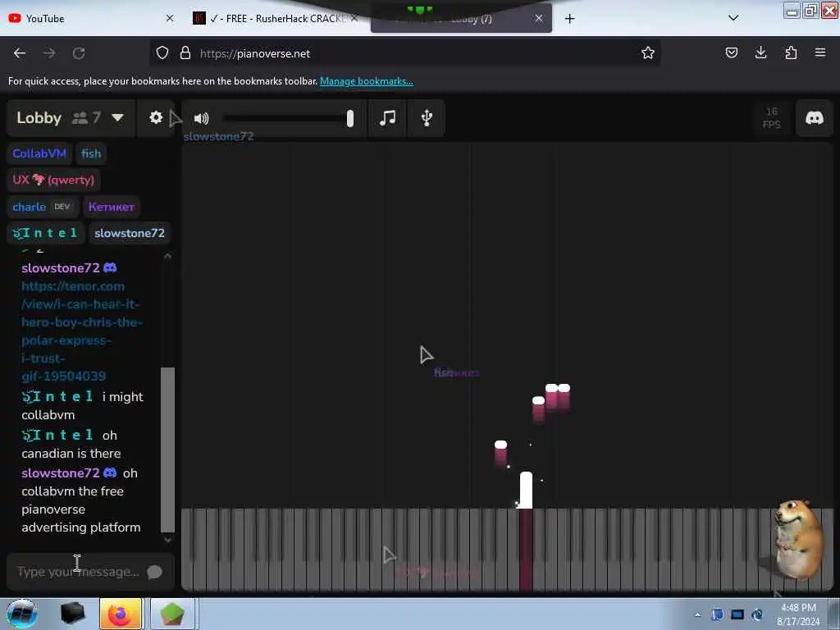
Task: Close the pianoverse Lobby tab
Action: click(539, 18)
